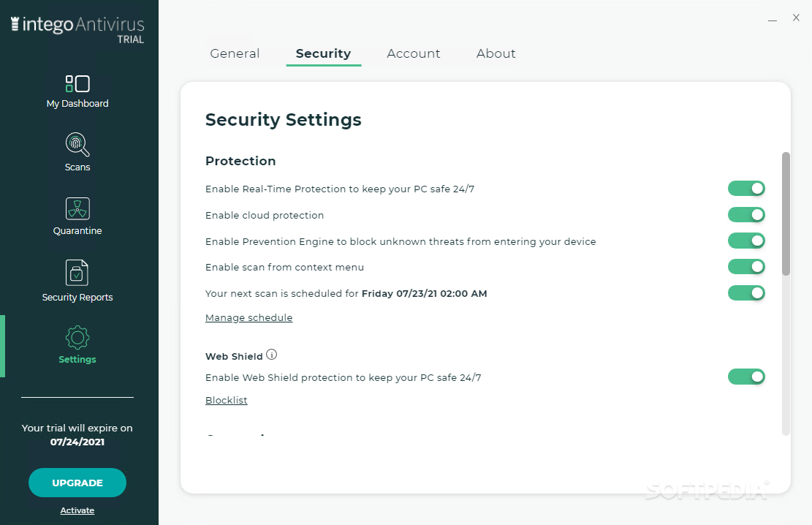Disable Web Shield protection switch

coord(746,377)
